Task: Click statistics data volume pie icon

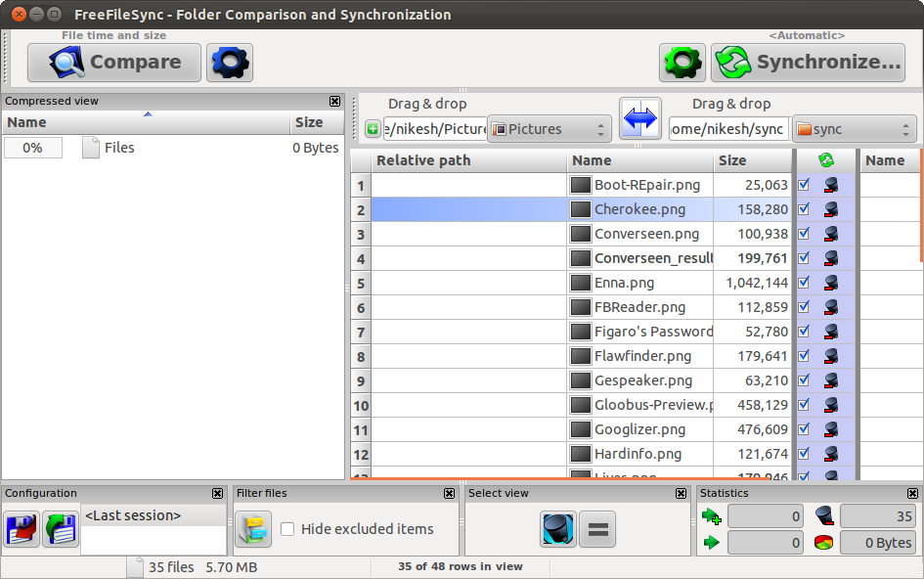Action: [x=824, y=543]
